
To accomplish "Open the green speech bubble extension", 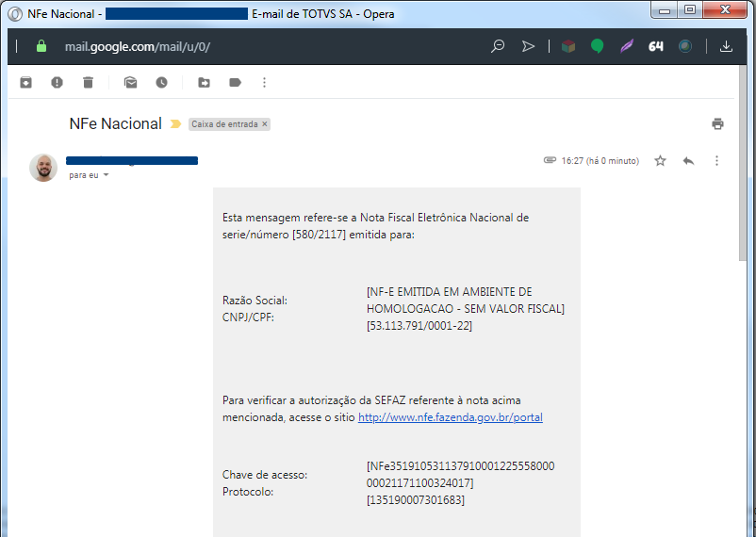I will coord(598,46).
